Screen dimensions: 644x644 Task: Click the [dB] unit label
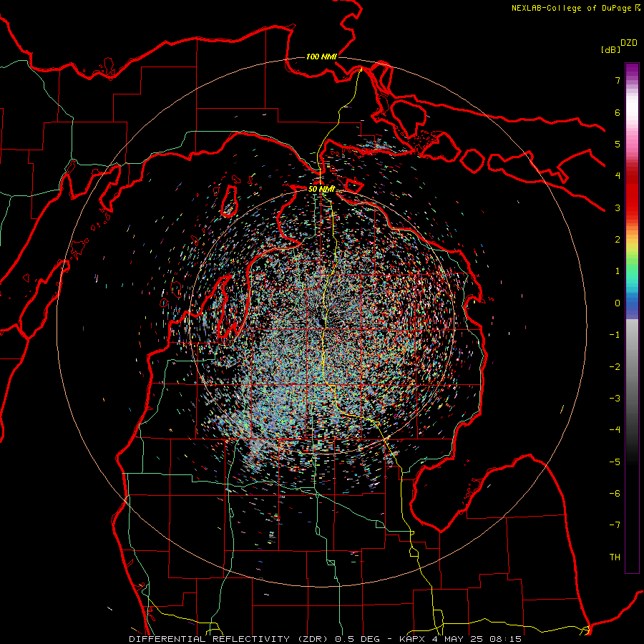[x=611, y=49]
